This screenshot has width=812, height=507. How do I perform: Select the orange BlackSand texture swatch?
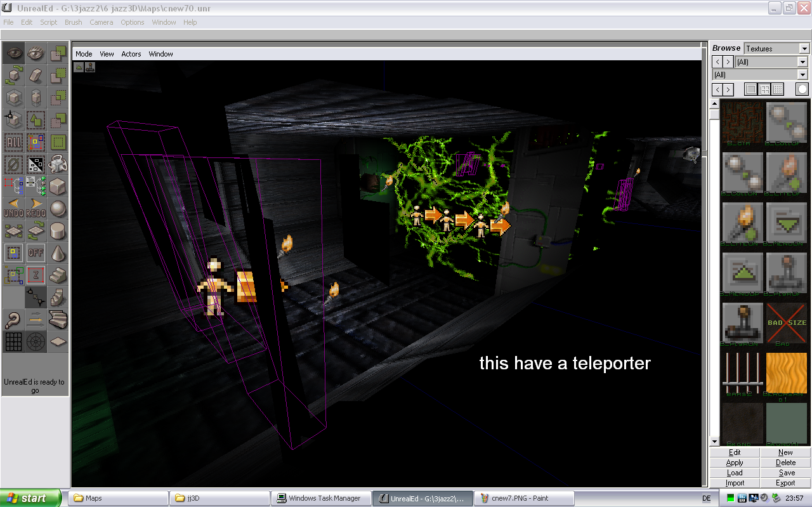(787, 373)
